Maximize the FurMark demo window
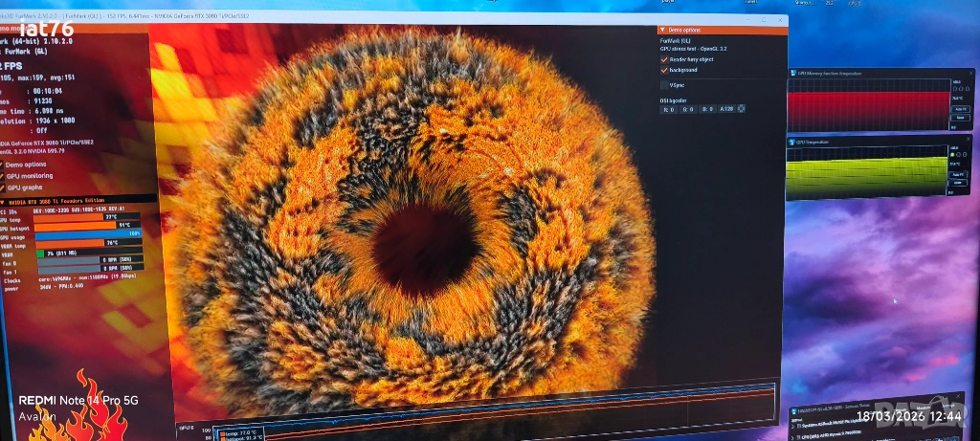 point(764,19)
